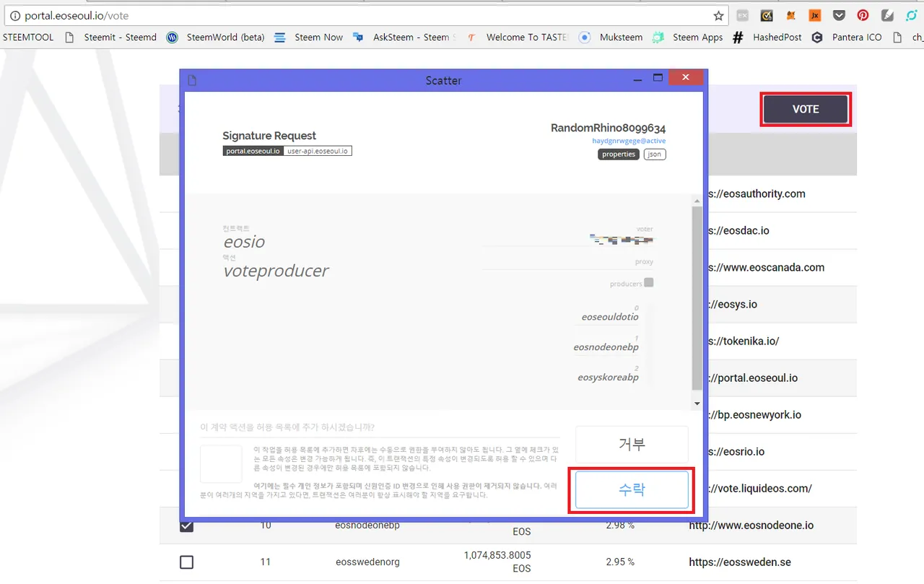Tick the whitelist checkbox in Scatter
Viewport: 924px width, 584px height.
tap(221, 463)
